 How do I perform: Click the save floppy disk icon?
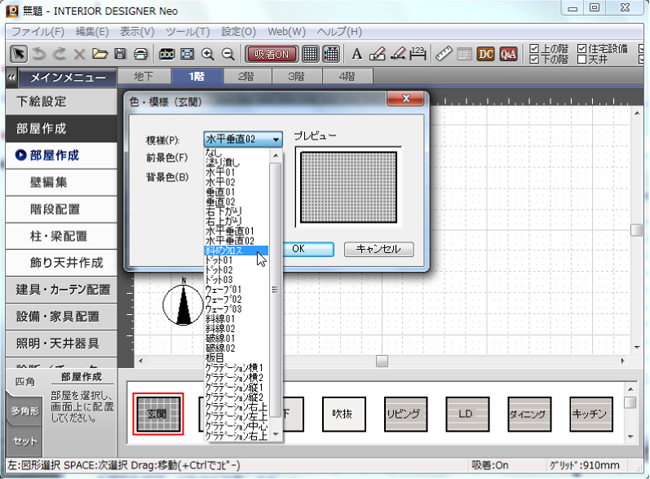pyautogui.click(x=120, y=53)
